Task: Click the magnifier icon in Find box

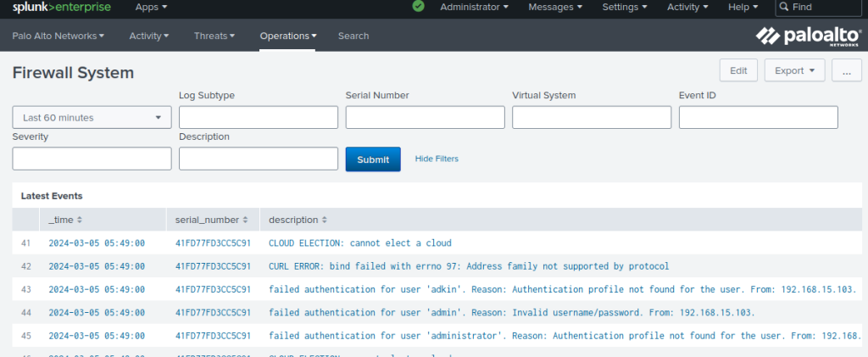Action: click(784, 7)
